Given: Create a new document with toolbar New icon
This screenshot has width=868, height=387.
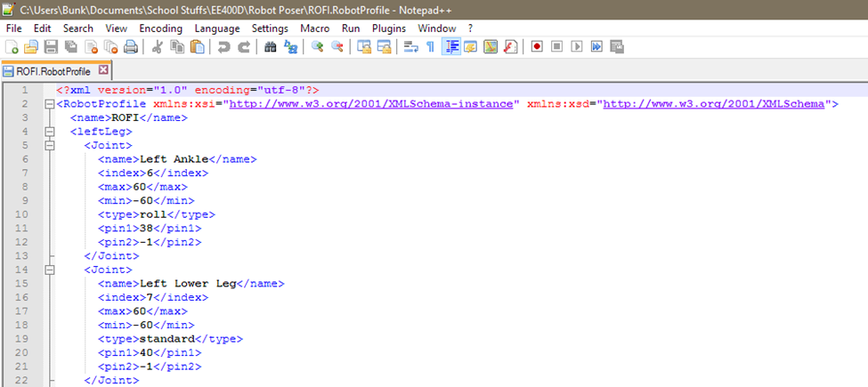Looking at the screenshot, I should tap(12, 47).
